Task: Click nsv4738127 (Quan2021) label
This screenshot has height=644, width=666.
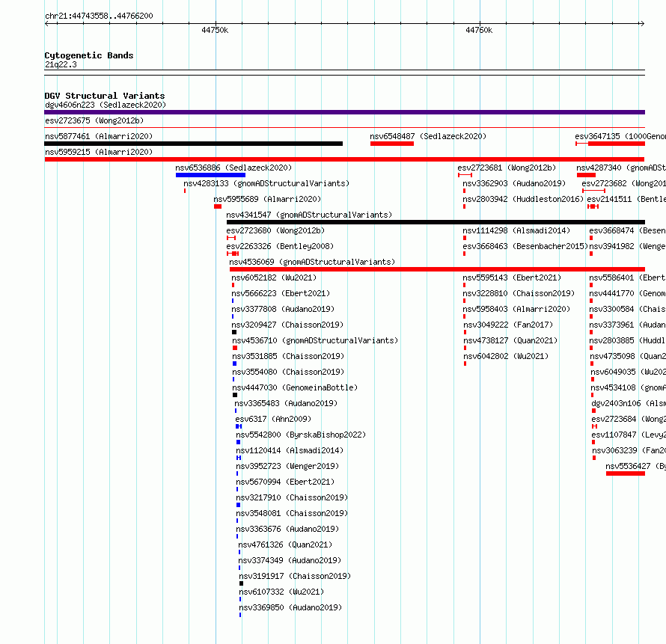Action: pyautogui.click(x=510, y=340)
